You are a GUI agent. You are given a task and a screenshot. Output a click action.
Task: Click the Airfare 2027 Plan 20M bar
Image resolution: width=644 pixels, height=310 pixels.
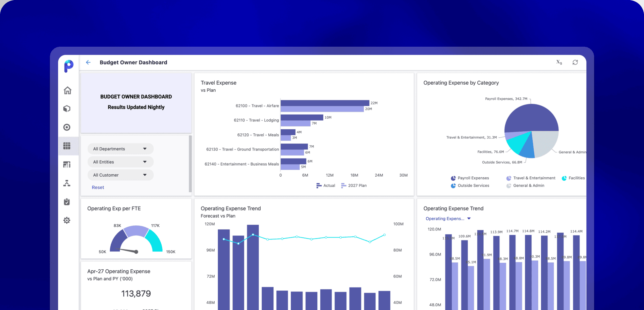tap(322, 109)
